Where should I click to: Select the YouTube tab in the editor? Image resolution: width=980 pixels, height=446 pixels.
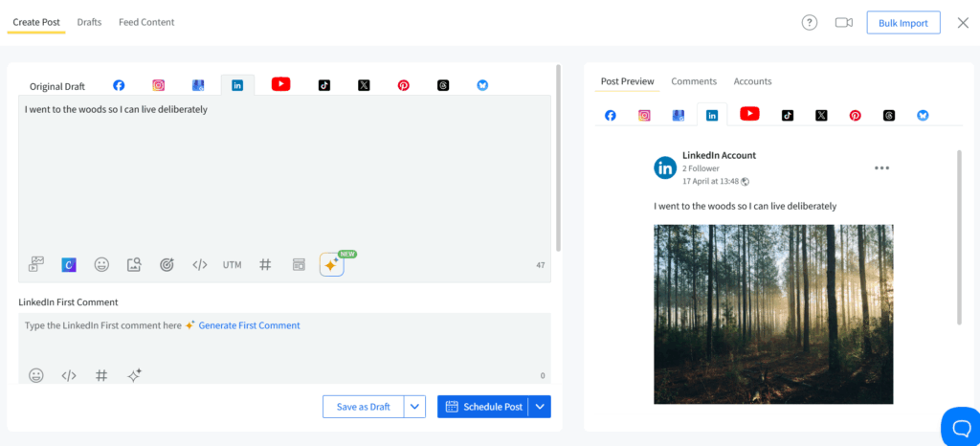click(280, 84)
